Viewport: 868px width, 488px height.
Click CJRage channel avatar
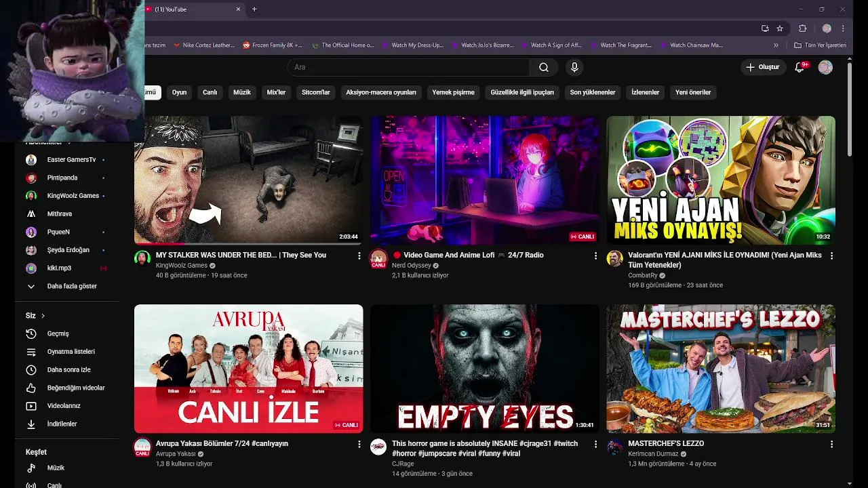378,447
